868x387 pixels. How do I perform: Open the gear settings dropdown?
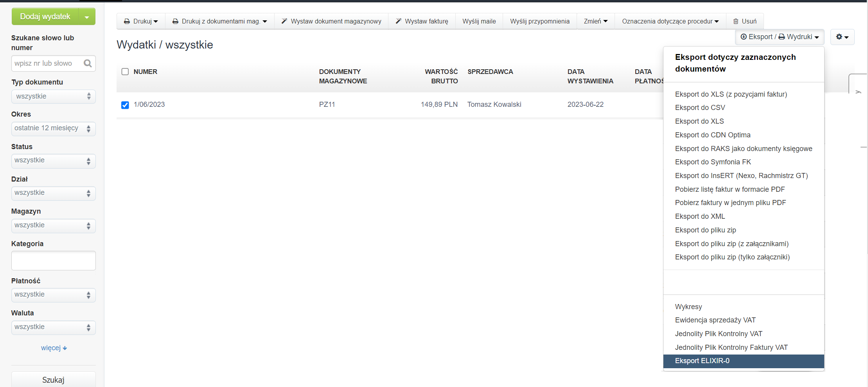tap(842, 37)
